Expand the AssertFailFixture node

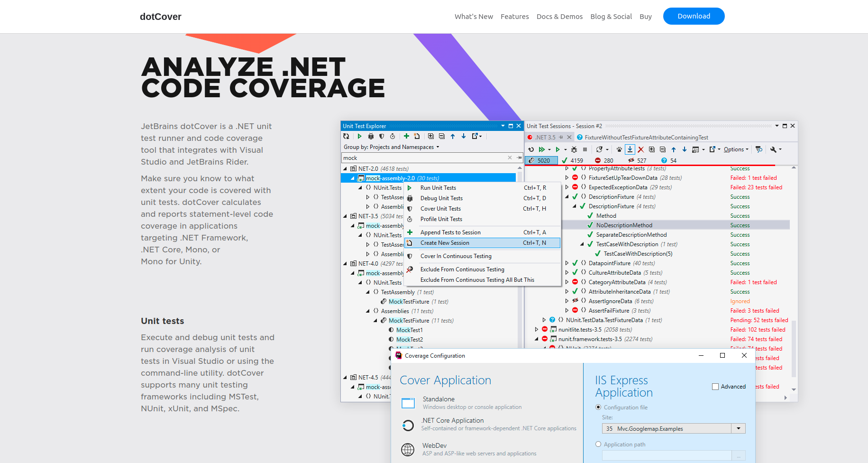(x=567, y=311)
